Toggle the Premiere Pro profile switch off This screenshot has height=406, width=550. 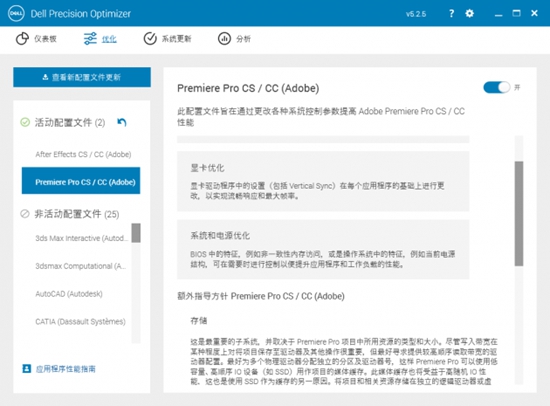496,87
